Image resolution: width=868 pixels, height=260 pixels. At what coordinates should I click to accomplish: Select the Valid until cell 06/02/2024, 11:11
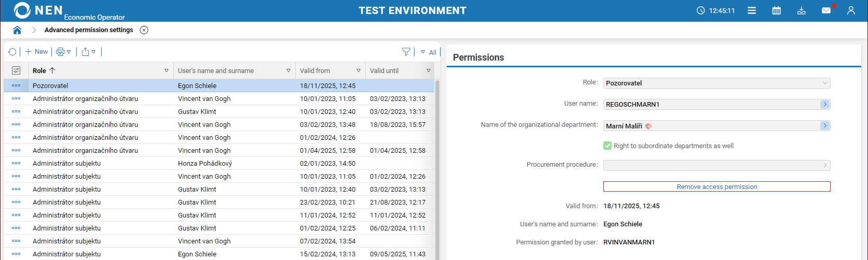point(397,228)
